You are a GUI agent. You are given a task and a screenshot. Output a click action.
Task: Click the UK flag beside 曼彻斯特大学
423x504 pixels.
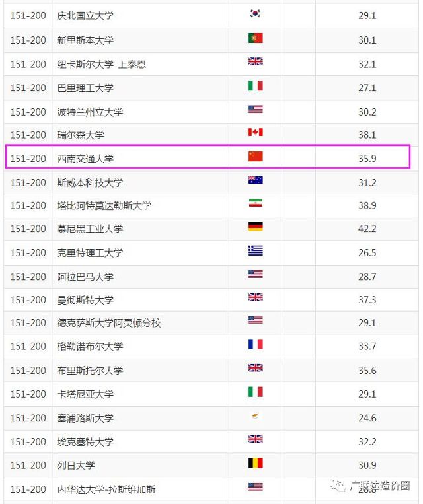pos(255,297)
